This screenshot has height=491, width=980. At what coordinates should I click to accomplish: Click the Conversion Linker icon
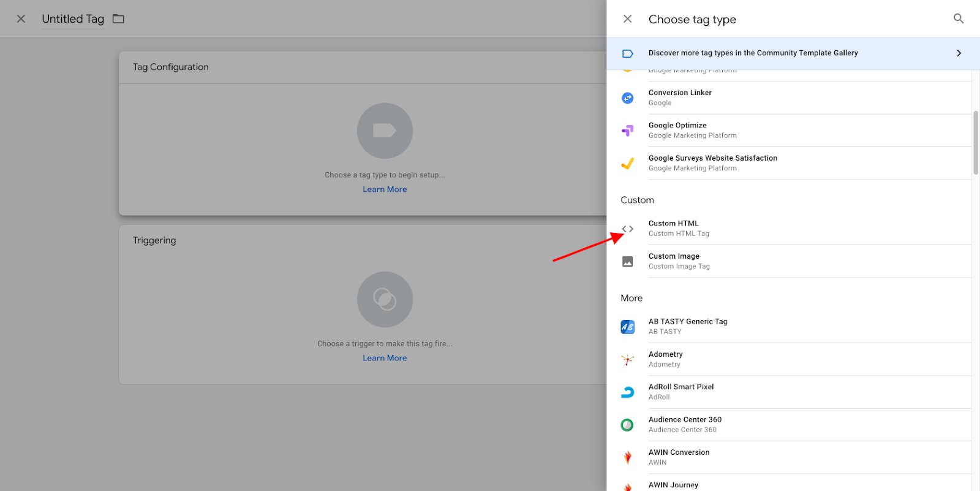coord(628,98)
